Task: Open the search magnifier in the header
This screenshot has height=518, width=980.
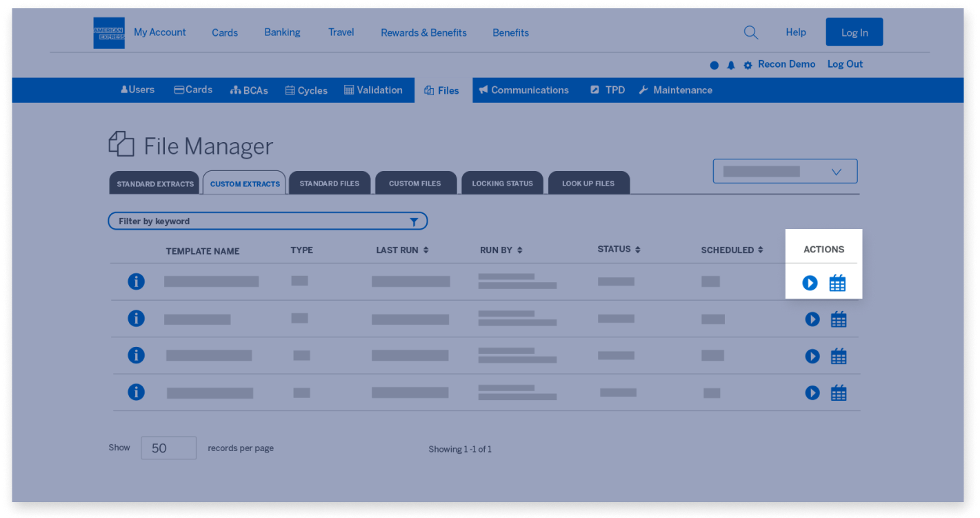Action: point(750,32)
